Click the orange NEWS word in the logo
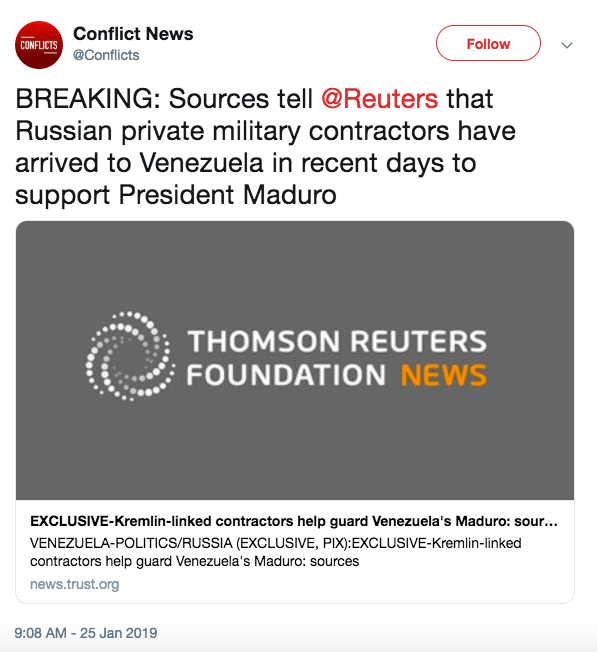Screen dimensions: 597x652 point(444,375)
